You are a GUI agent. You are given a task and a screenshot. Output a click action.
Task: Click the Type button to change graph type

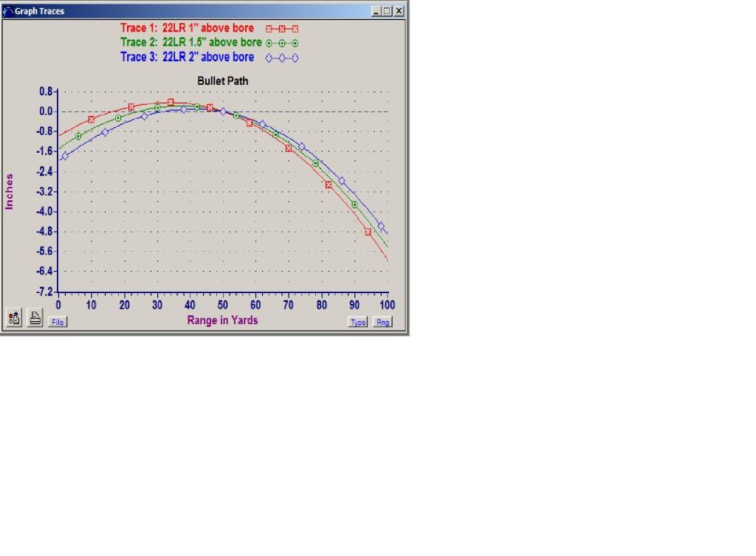(358, 322)
